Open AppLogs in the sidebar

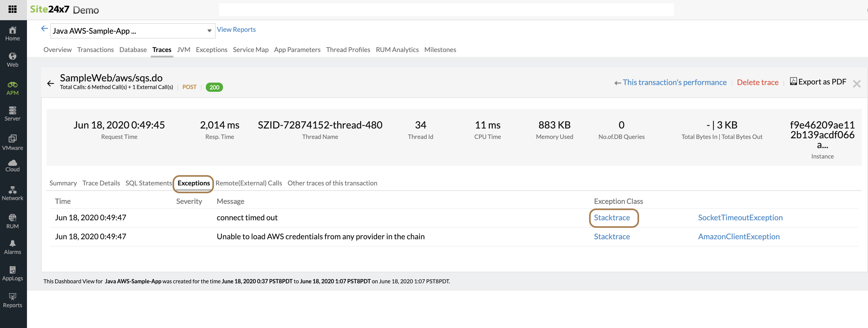[x=13, y=274]
